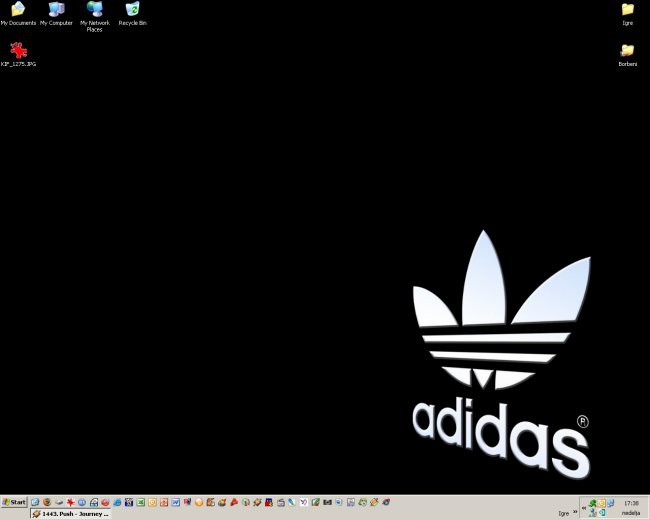Click the green running man tray icon
This screenshot has height=520, width=650.
pos(592,503)
